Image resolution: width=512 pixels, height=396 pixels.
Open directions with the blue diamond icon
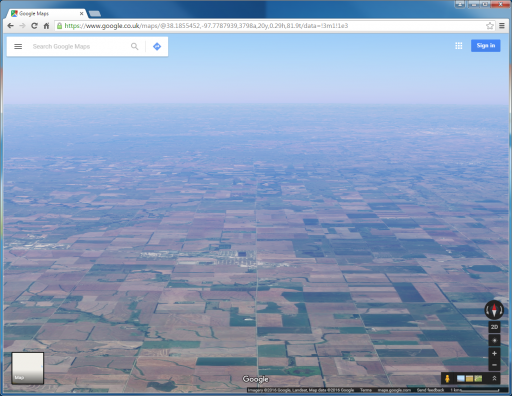pos(157,46)
